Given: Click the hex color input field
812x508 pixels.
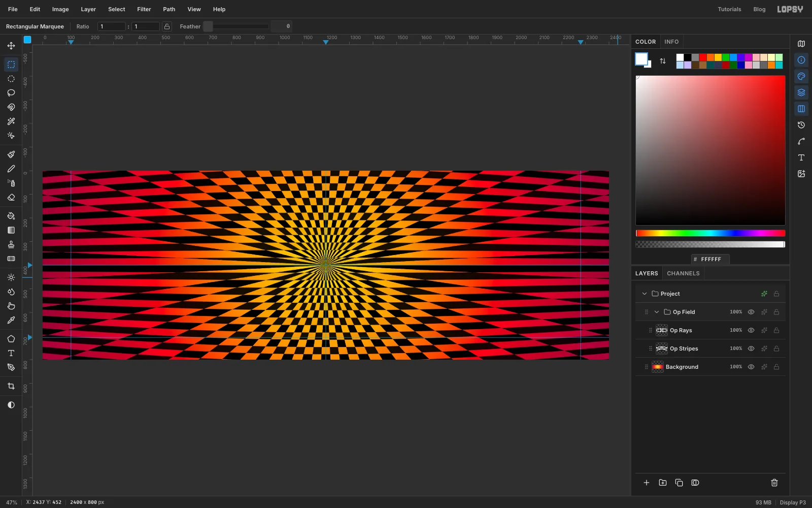Looking at the screenshot, I should (x=710, y=259).
